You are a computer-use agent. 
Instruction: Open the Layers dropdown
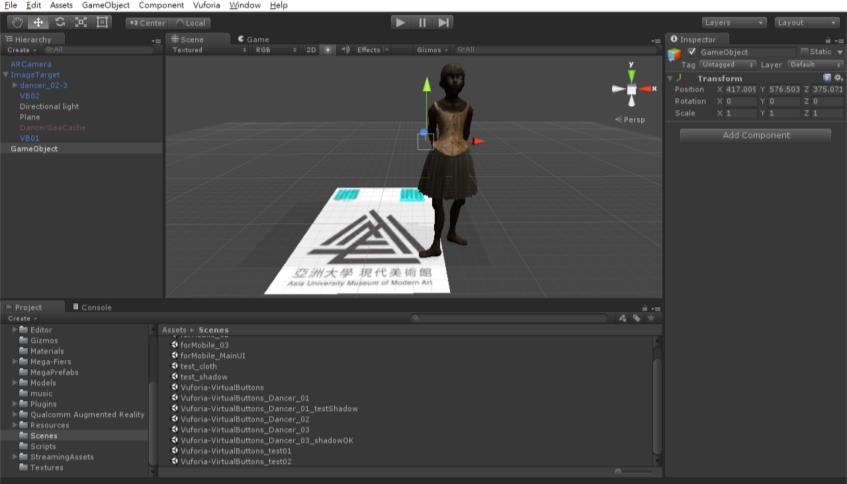point(734,23)
